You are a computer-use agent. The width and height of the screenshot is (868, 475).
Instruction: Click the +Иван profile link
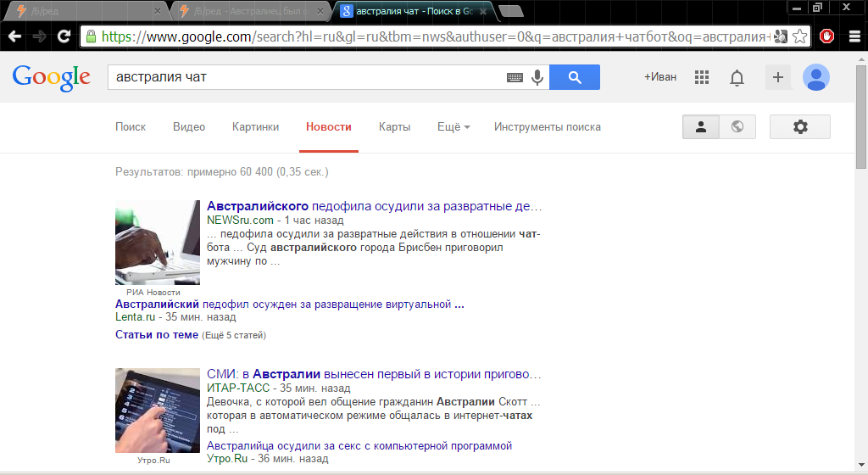pyautogui.click(x=659, y=77)
